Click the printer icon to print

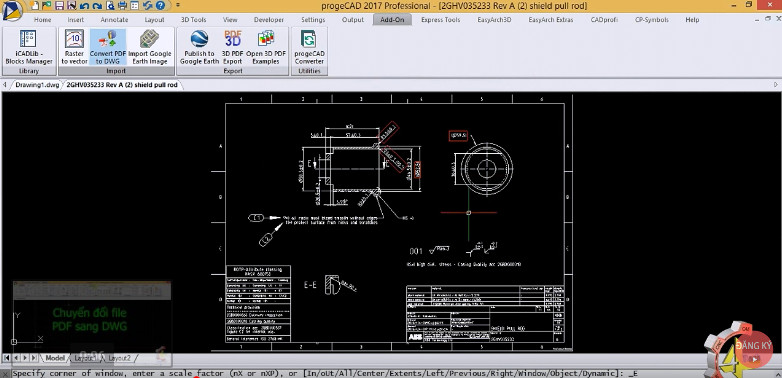pyautogui.click(x=122, y=5)
